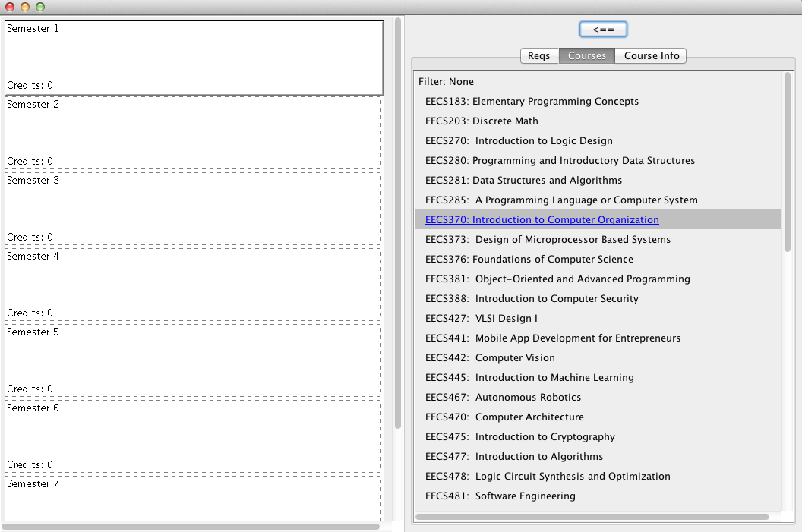The height and width of the screenshot is (532, 802).
Task: Click the Semester 1 panel
Action: point(194,58)
